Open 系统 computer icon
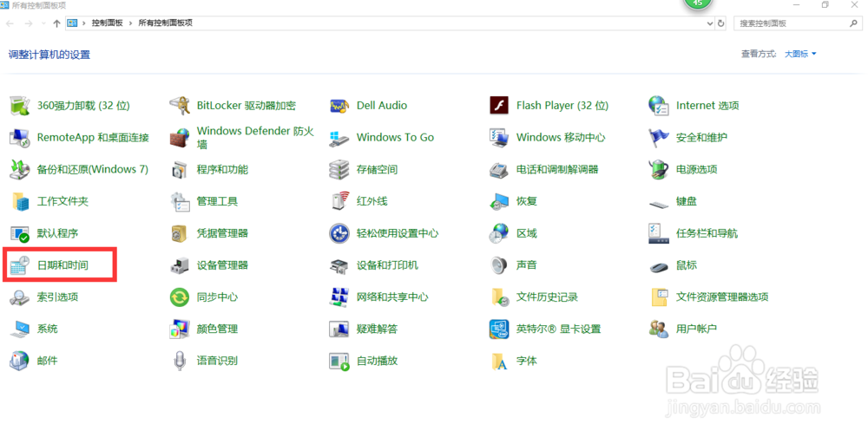The width and height of the screenshot is (868, 437). [20, 329]
